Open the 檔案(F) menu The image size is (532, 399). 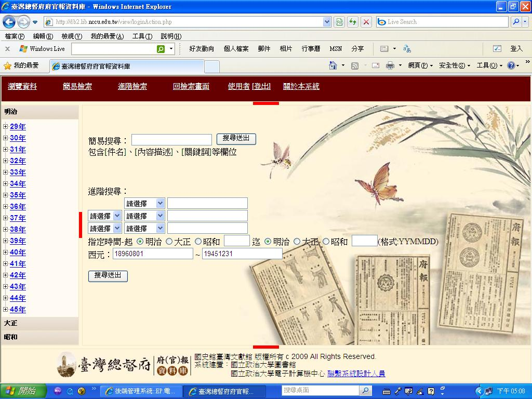pos(14,36)
